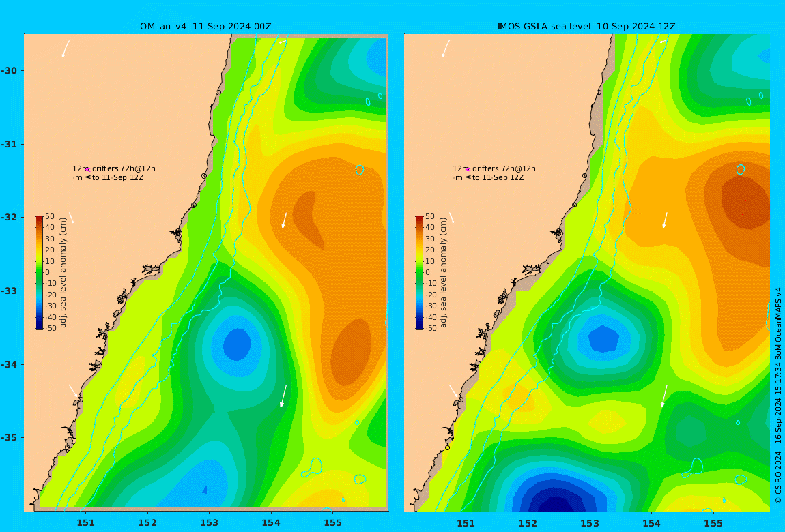Click longitude label 155 under the left map
The height and width of the screenshot is (532, 785).
333,523
